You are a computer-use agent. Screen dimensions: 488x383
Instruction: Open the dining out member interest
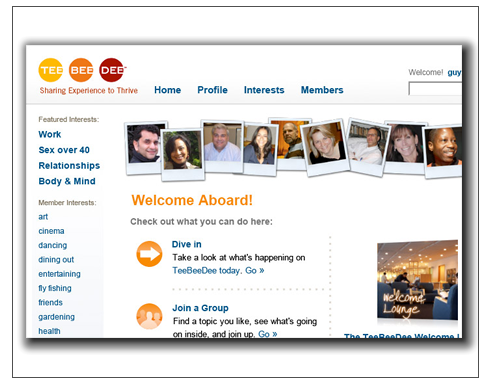(56, 260)
